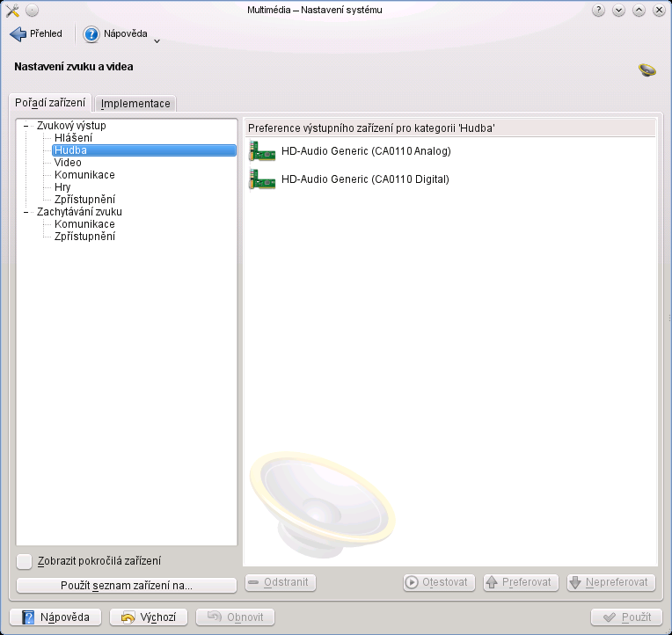Select the Hudba category
This screenshot has width=672, height=635.
pyautogui.click(x=144, y=150)
